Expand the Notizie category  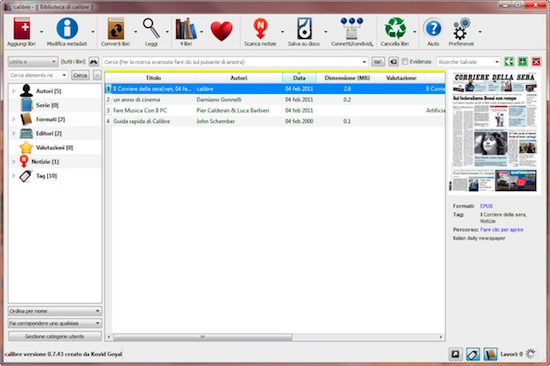[14, 161]
